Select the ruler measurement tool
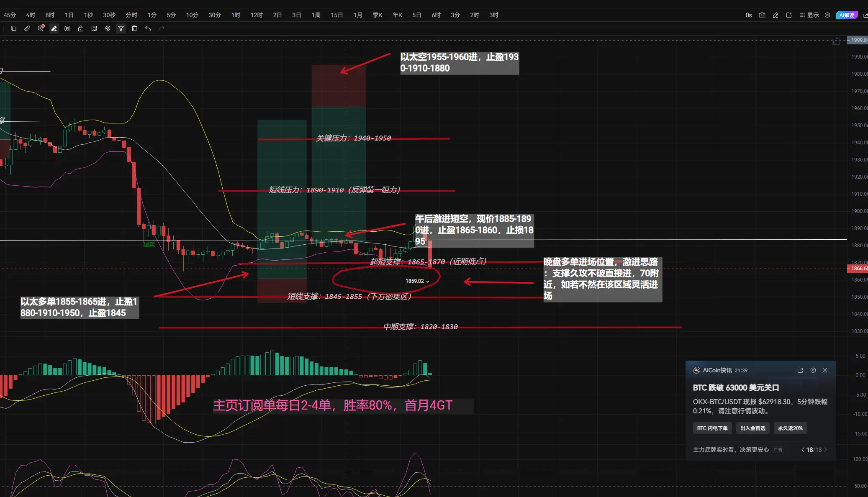 pyautogui.click(x=27, y=28)
